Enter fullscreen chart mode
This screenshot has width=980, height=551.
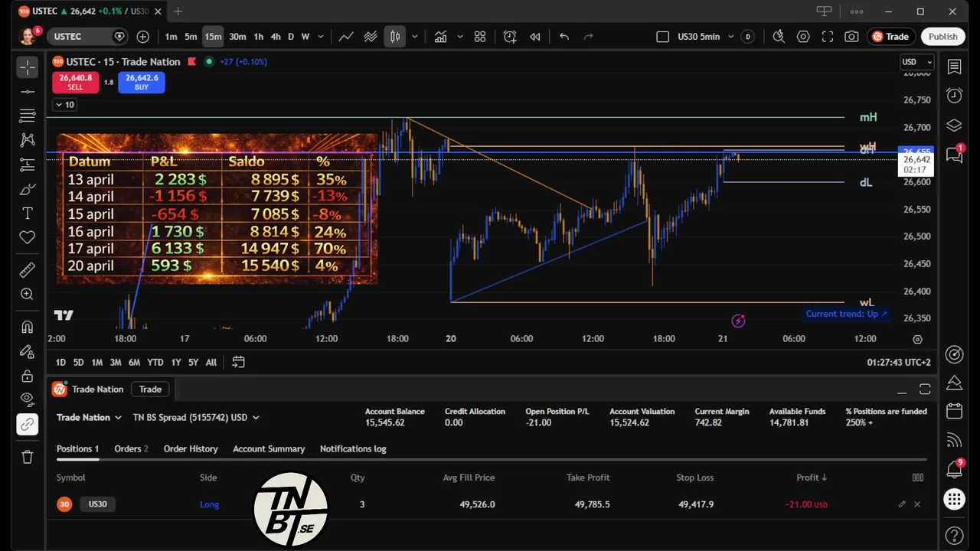click(828, 37)
